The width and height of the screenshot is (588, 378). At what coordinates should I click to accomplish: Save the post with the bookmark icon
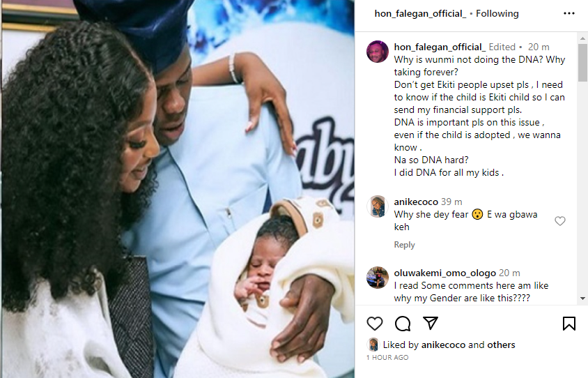(x=569, y=324)
